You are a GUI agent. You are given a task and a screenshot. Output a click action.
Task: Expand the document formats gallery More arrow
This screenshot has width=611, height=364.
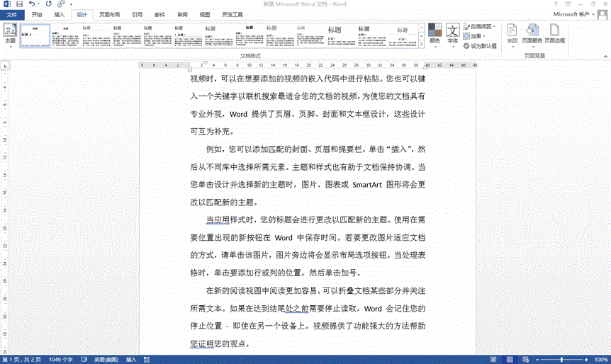coord(420,45)
